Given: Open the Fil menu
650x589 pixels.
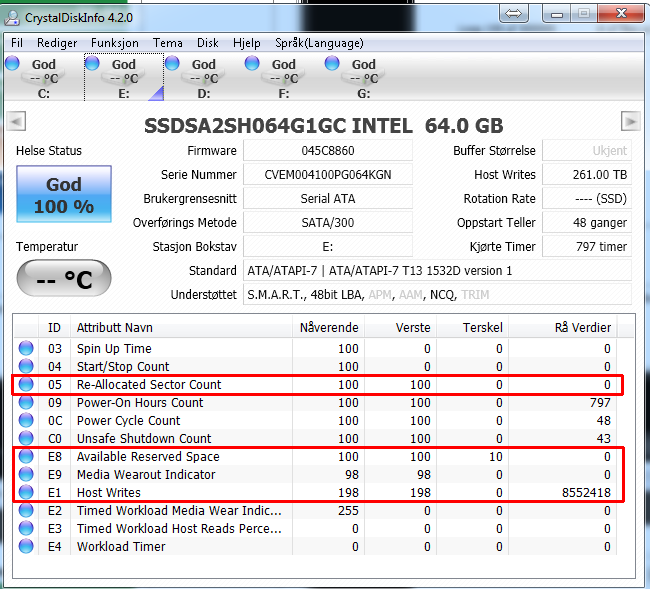Looking at the screenshot, I should 17,43.
